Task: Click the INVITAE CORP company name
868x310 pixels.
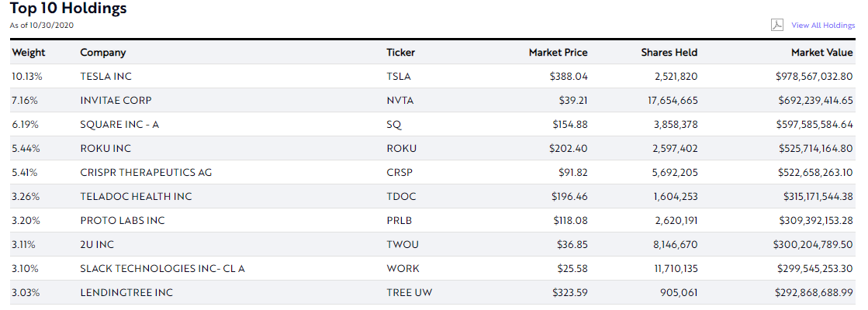Action: pos(116,101)
